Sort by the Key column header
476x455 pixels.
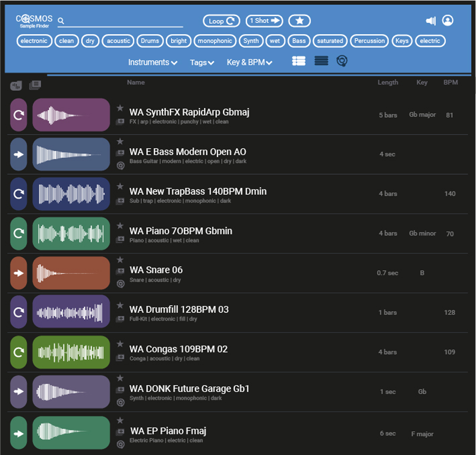click(422, 82)
